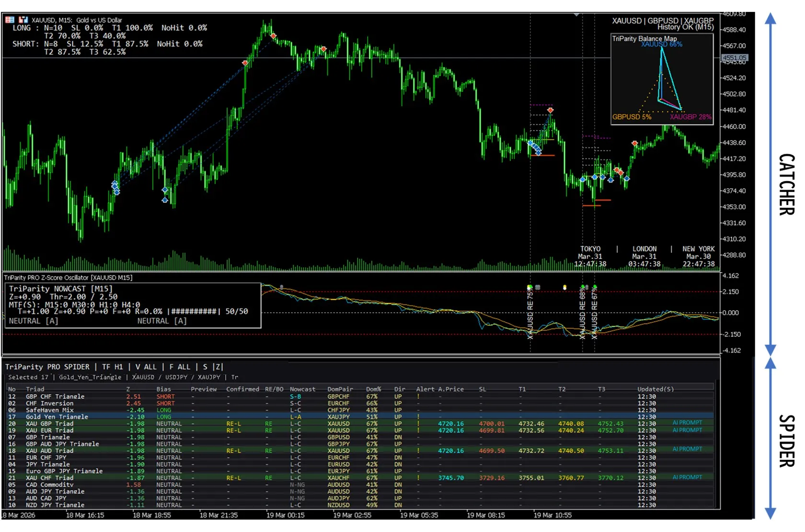The width and height of the screenshot is (805, 532).
Task: Click the red sell arrow near price 4481.40
Action: pyautogui.click(x=551, y=110)
